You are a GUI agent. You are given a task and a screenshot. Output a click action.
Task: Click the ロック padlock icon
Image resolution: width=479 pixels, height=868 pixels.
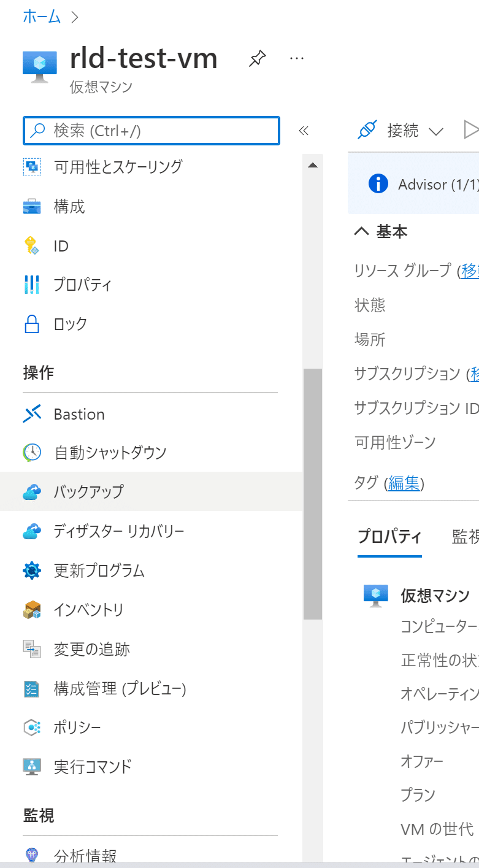tap(31, 323)
